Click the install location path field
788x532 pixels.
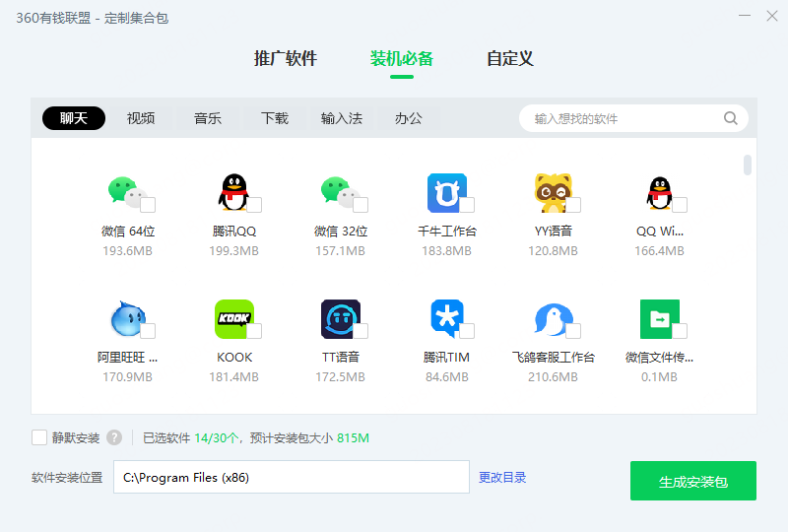(292, 477)
